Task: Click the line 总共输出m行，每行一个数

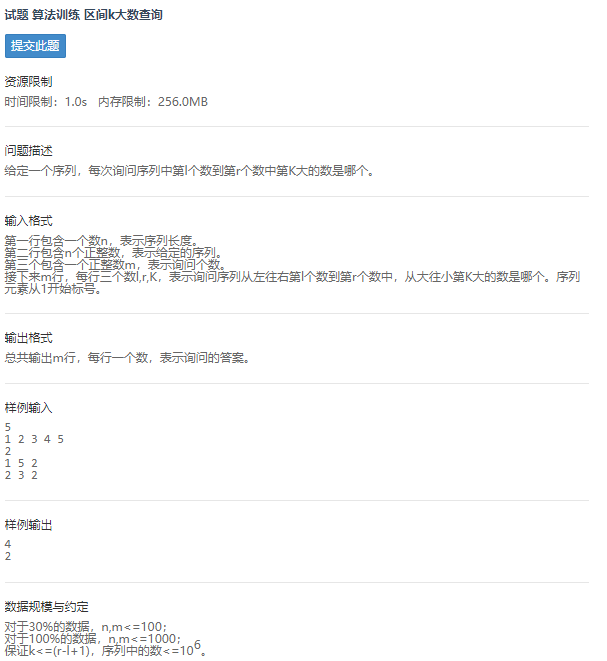Action: pos(127,358)
